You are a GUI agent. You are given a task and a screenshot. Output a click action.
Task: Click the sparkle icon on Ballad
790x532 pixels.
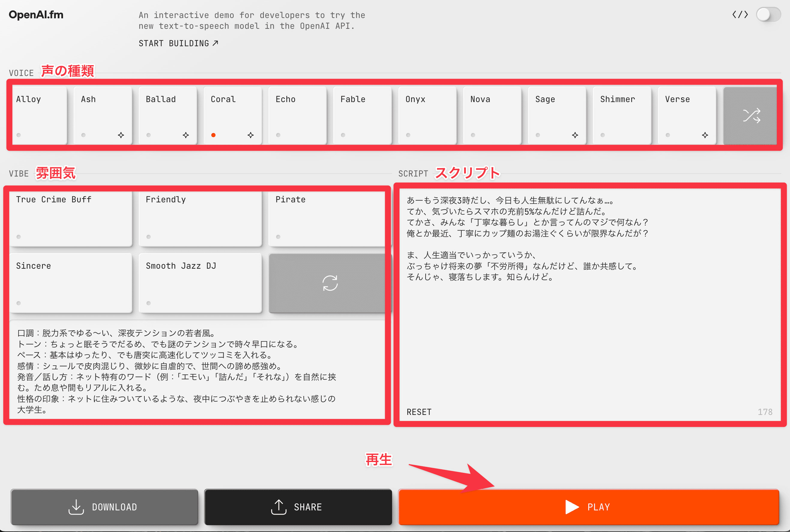186,135
